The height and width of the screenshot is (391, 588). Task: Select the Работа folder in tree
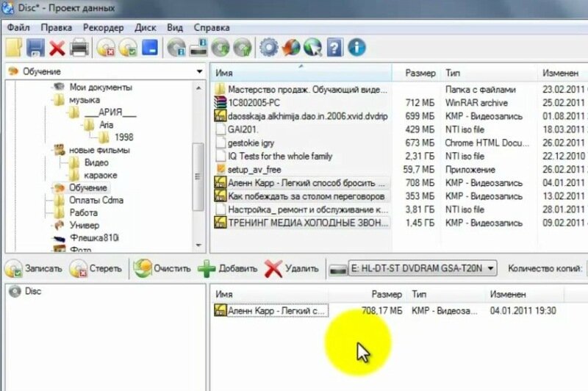click(x=83, y=212)
